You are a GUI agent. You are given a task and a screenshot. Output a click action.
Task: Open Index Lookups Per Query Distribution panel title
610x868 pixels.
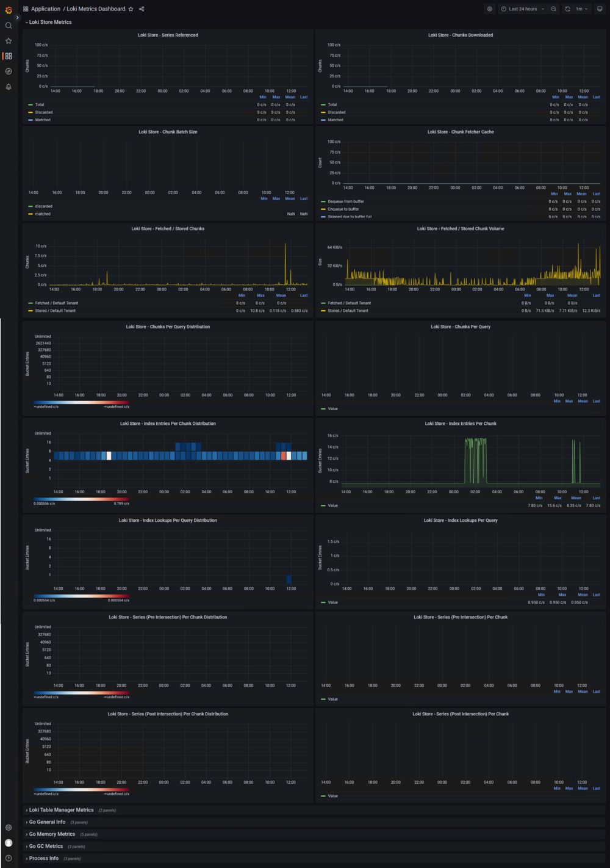pos(168,521)
